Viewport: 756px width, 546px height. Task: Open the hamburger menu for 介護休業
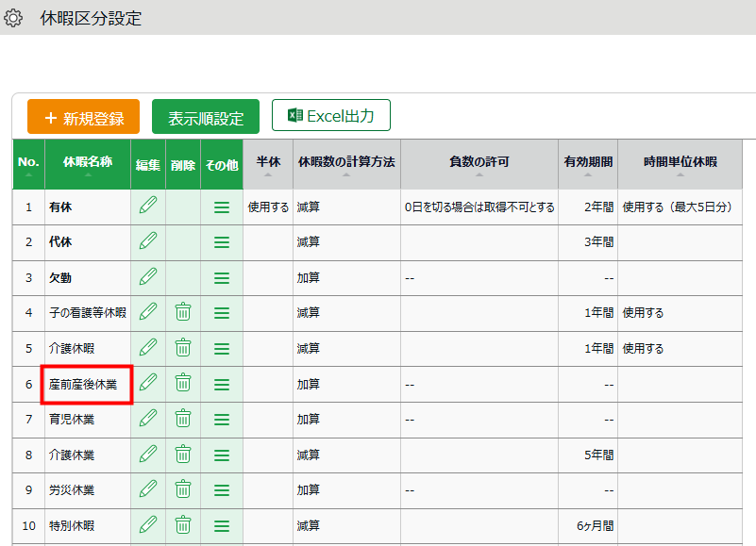(x=222, y=455)
